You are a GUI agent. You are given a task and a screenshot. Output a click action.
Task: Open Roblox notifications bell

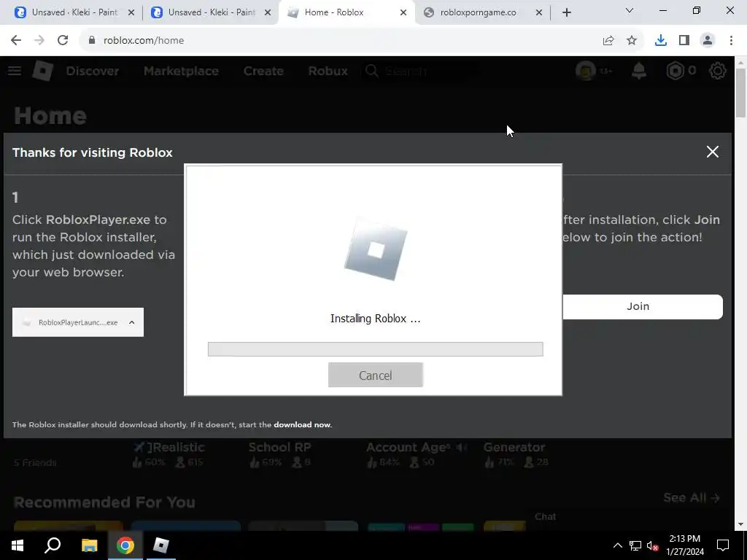click(x=639, y=71)
